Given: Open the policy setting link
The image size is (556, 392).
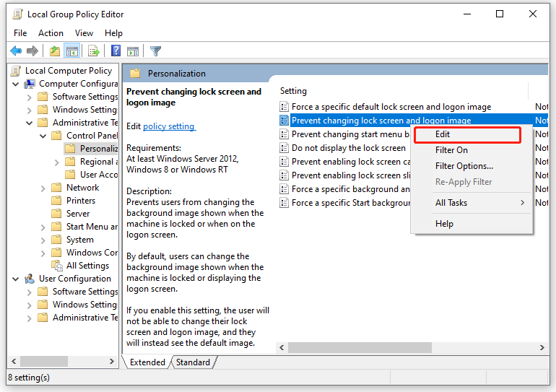Looking at the screenshot, I should 169,126.
